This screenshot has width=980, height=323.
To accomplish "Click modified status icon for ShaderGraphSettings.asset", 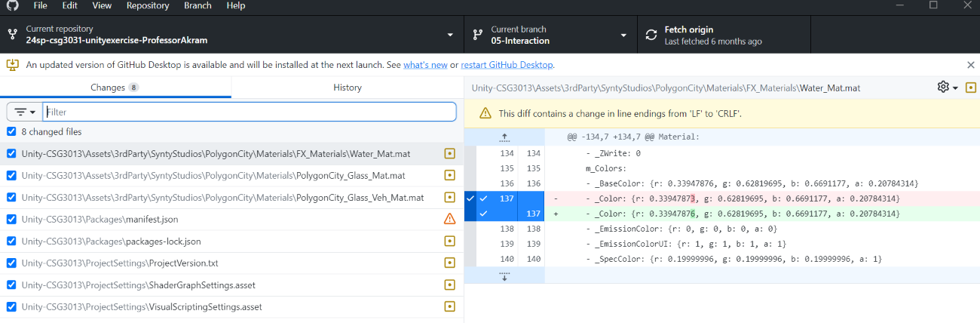I will (450, 285).
